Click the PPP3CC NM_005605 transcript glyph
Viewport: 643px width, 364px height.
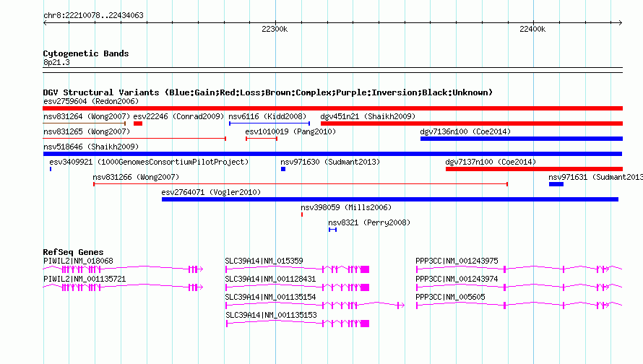[x=519, y=305]
